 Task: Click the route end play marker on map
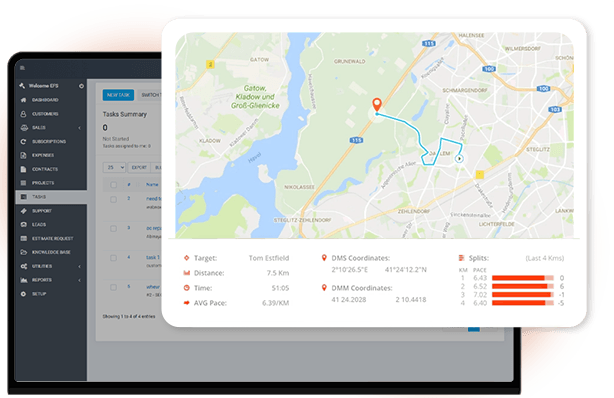coord(459,159)
